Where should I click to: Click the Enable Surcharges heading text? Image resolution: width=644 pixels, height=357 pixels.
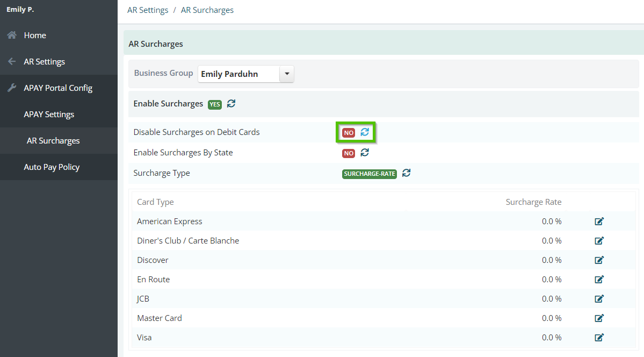(169, 104)
